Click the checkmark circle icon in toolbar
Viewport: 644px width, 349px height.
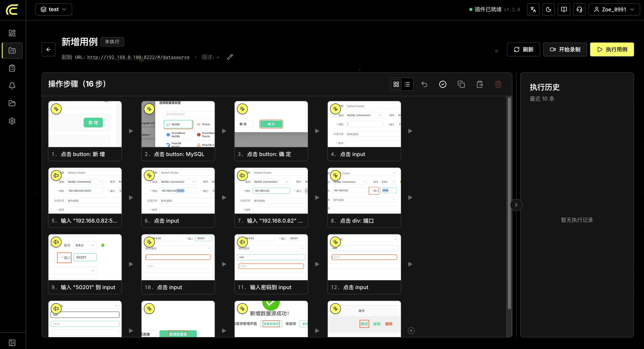coord(443,84)
